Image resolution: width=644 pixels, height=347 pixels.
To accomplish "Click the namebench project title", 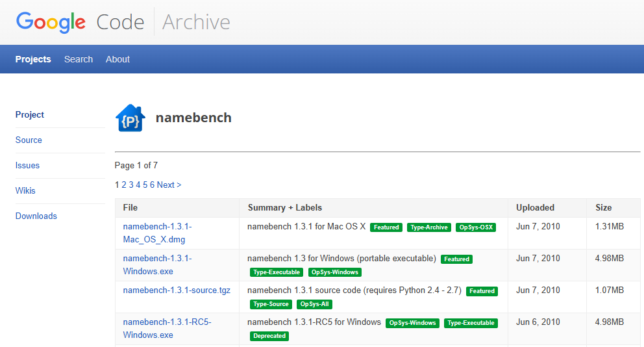I will click(x=193, y=118).
